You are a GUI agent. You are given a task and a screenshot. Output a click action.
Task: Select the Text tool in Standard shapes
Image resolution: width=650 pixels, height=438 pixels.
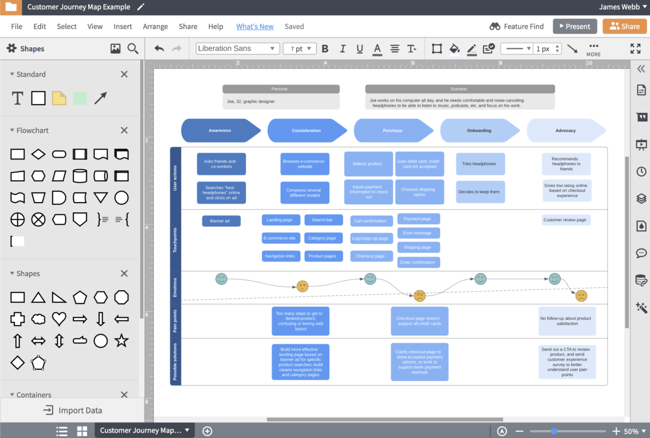pos(17,98)
